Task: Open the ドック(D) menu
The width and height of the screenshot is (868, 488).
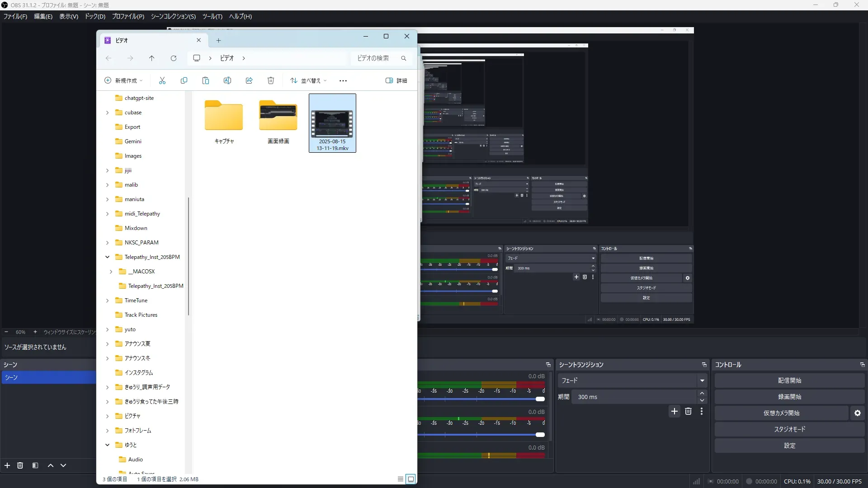Action: (x=95, y=16)
